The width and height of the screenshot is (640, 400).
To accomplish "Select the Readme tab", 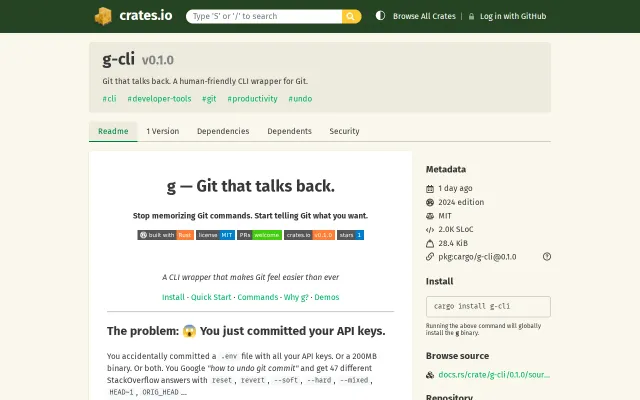I will tap(113, 131).
